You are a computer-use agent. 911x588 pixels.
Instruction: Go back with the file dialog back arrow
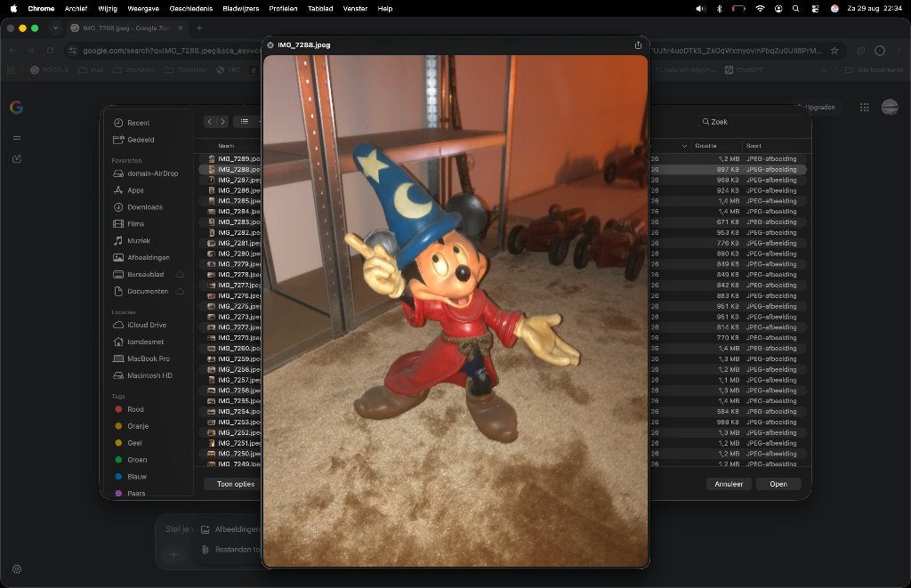coord(210,122)
